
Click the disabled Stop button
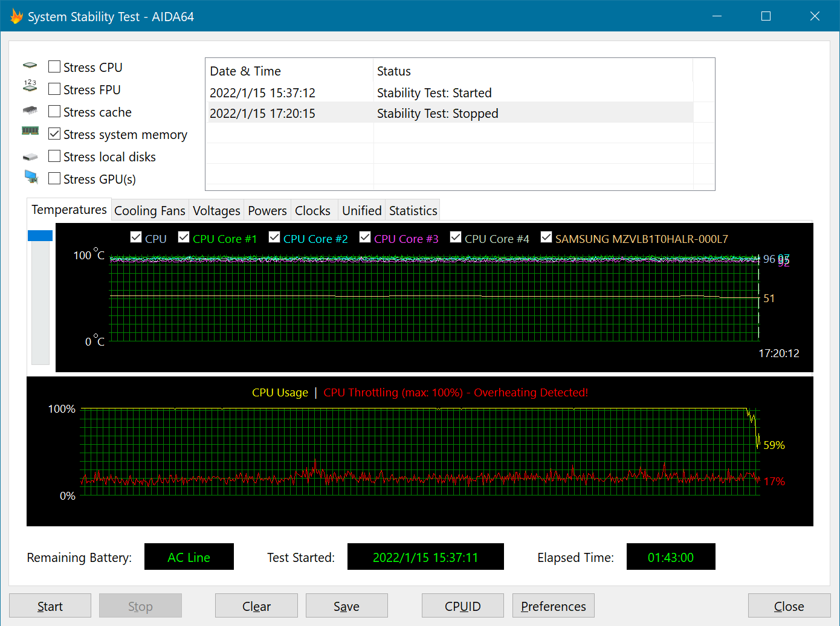pos(140,606)
